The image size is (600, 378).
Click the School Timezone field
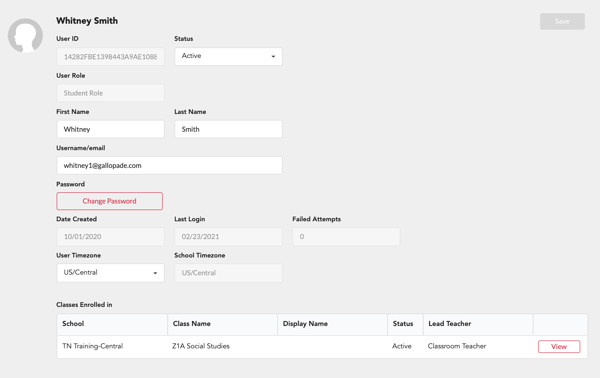[228, 273]
